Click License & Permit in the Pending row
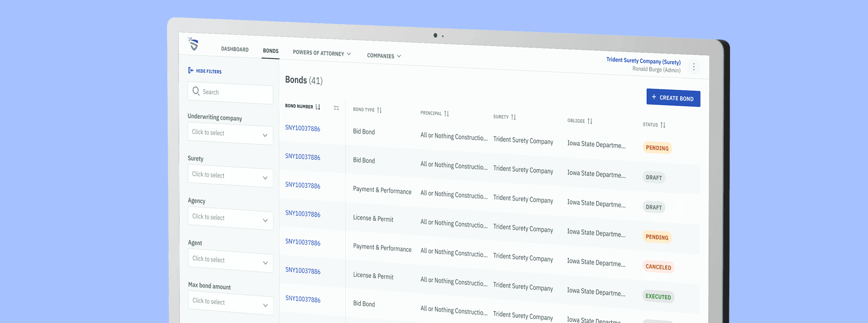This screenshot has height=323, width=868. click(373, 218)
